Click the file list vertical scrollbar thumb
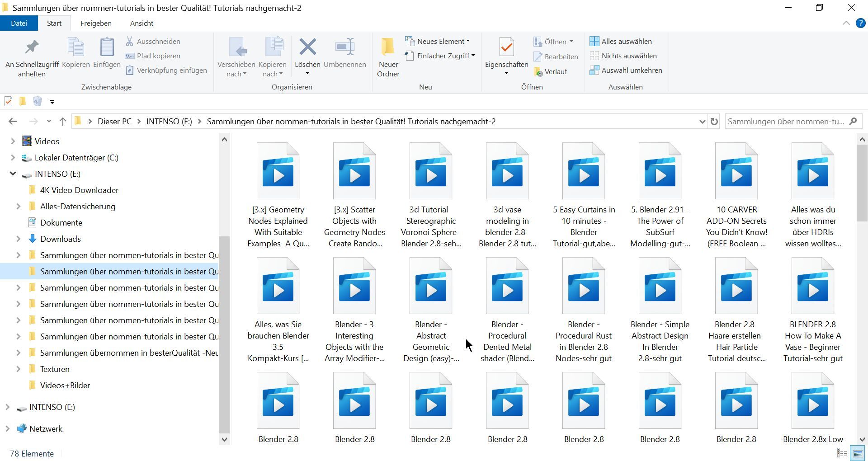The width and height of the screenshot is (868, 461). click(862, 183)
